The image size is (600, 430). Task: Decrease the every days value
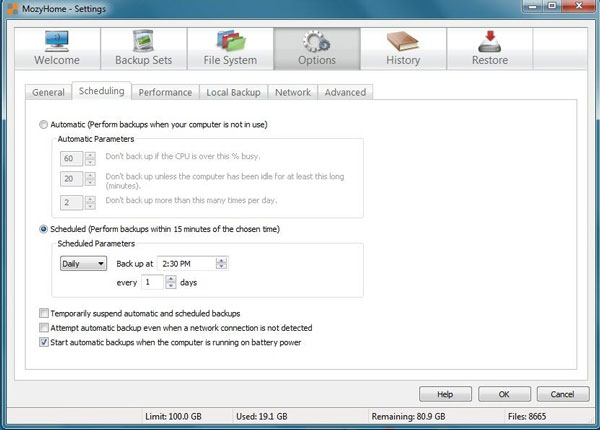tap(171, 286)
